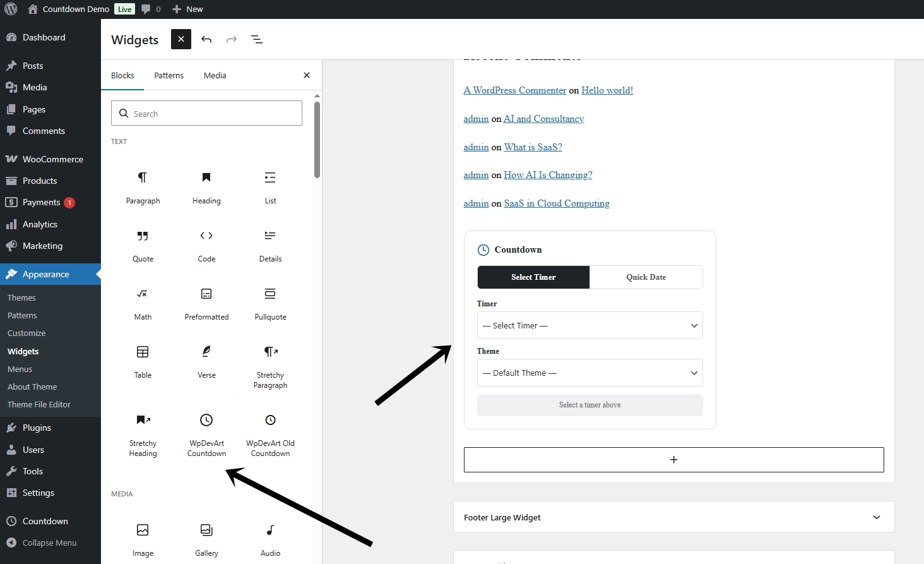Expand the Footer Large Widget panel
The height and width of the screenshot is (564, 924).
[x=673, y=517]
